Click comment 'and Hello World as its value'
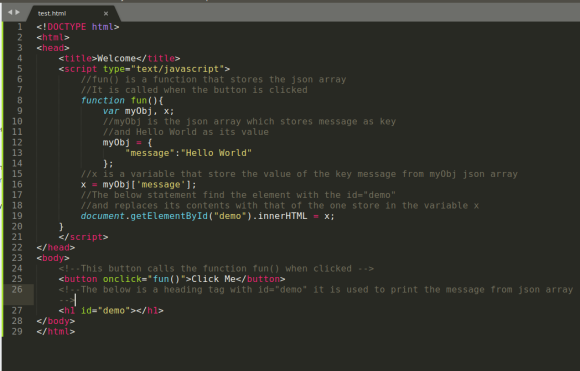The image size is (580, 371). [x=186, y=132]
